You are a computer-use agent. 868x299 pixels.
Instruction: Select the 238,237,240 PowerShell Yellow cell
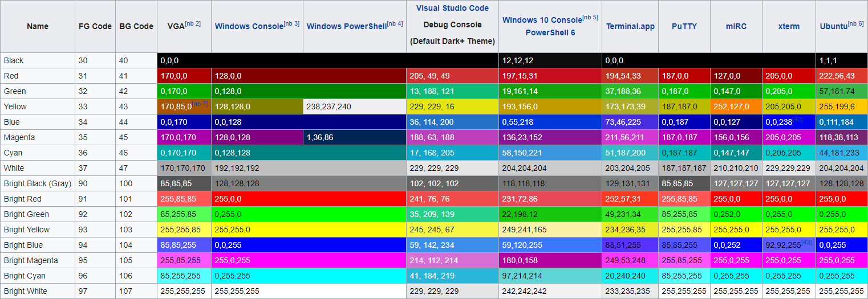click(355, 107)
